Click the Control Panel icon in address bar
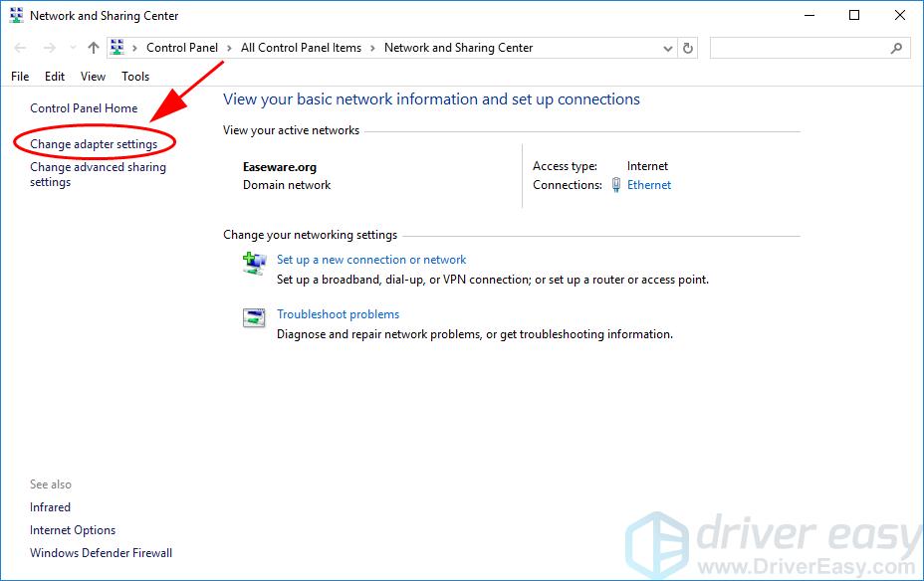The width and height of the screenshot is (924, 581). click(117, 48)
